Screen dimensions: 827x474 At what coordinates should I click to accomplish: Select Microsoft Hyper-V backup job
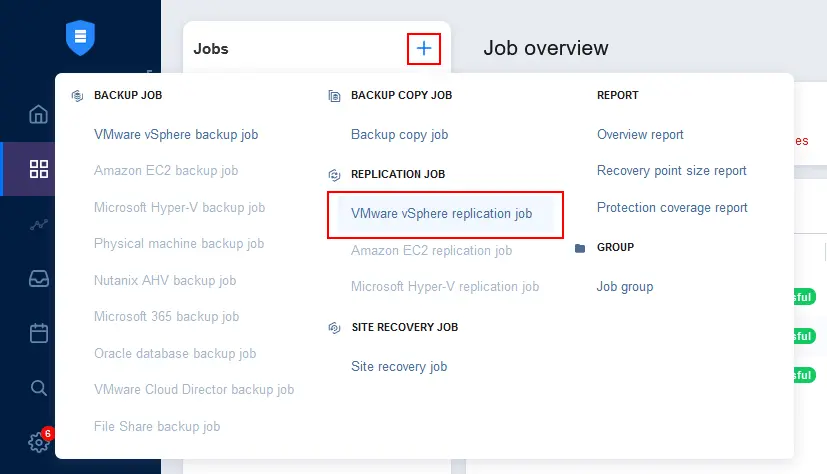pos(179,207)
